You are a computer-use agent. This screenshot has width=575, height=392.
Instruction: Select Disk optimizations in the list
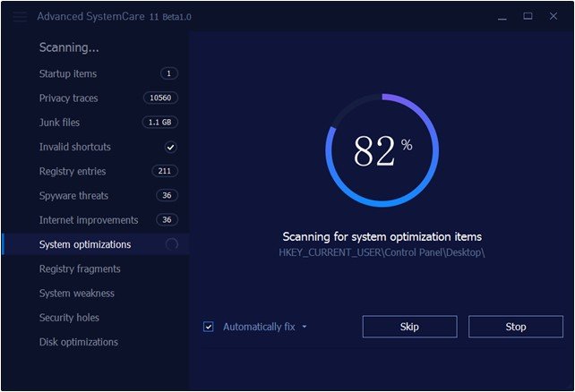[x=95, y=342]
